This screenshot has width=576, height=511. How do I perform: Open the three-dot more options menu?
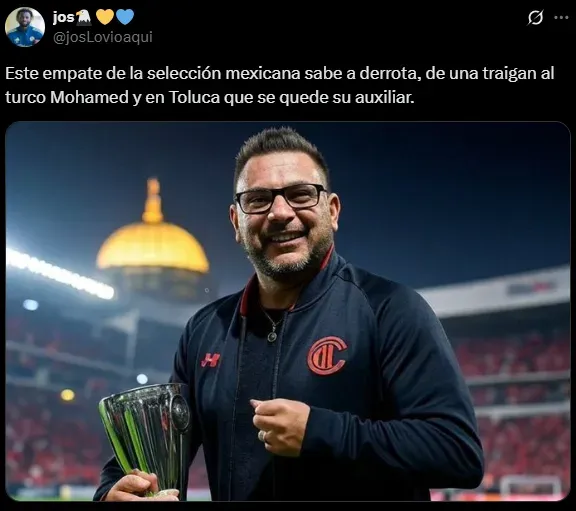[561, 17]
